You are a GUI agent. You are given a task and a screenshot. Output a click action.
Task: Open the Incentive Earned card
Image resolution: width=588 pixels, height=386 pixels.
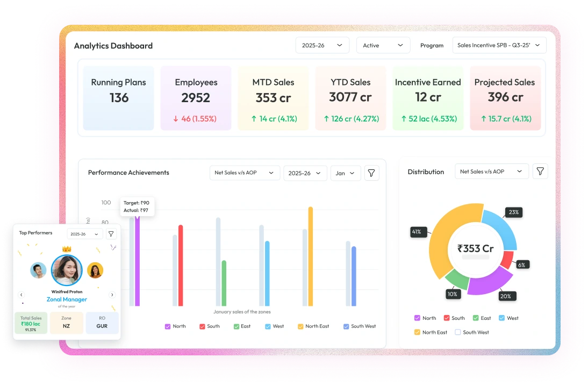428,98
